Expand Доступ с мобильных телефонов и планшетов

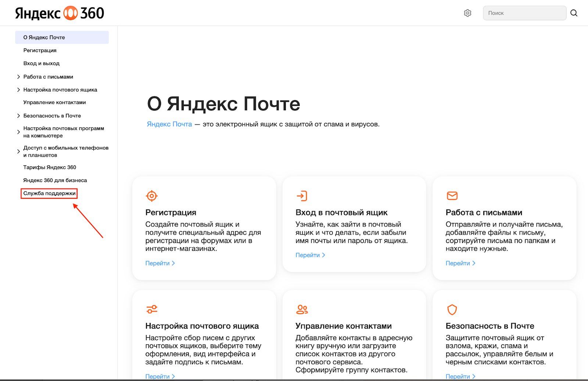(18, 151)
